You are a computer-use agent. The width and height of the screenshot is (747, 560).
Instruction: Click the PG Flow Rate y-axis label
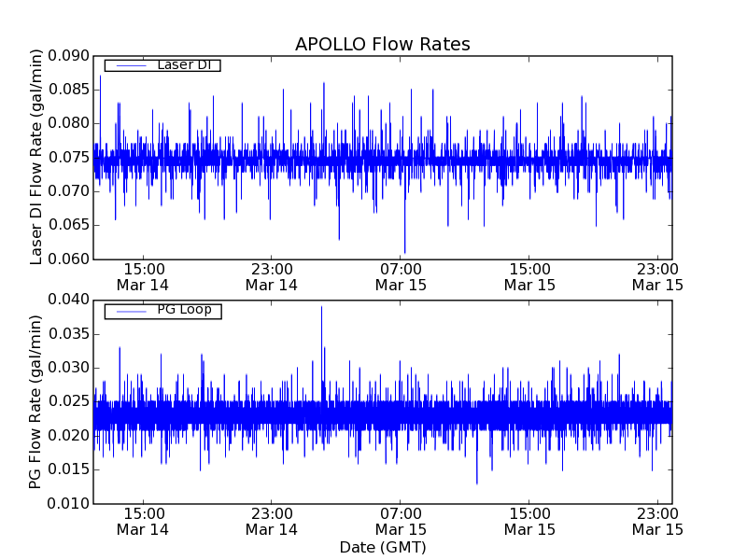click(37, 401)
